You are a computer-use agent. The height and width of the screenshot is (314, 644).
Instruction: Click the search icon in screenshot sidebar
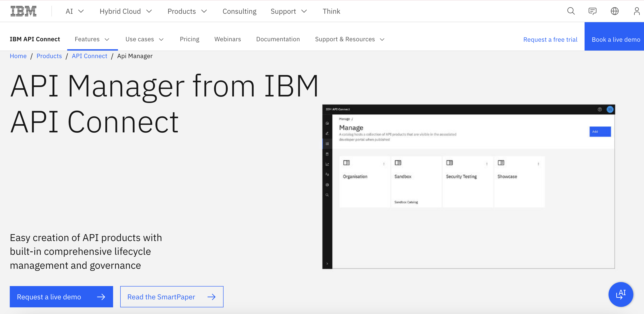point(327,195)
